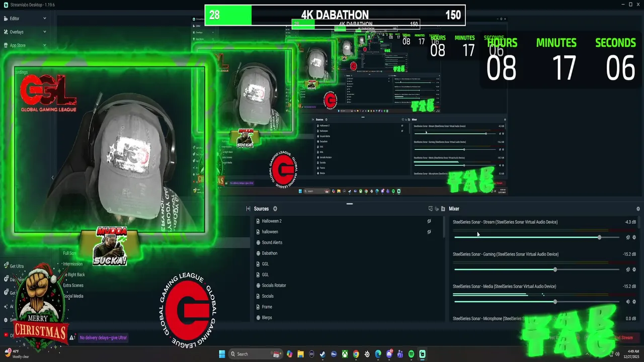Viewport: 644px width, 362px height.
Task: Toggle visibility of Halloween 2 source
Action: pos(429,221)
